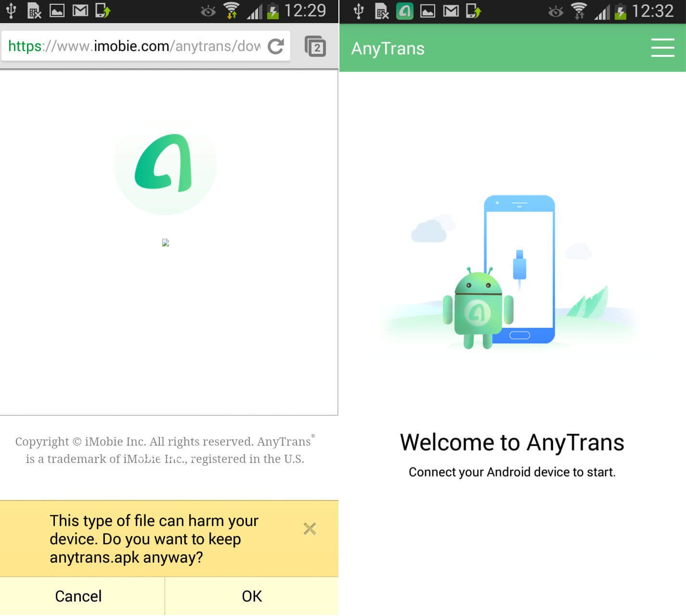Viewport: 686px width, 616px height.
Task: Confirm OK to keep anytrans.apk
Action: [252, 596]
